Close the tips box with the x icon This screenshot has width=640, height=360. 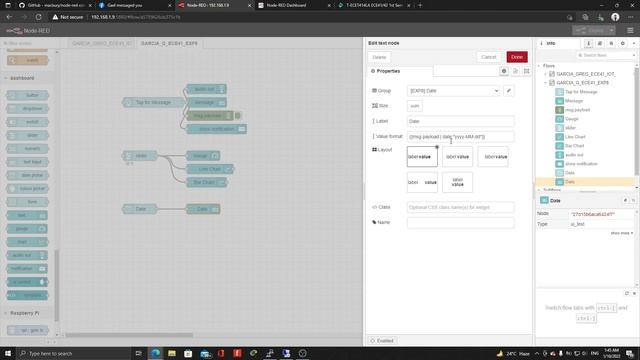pos(634,293)
